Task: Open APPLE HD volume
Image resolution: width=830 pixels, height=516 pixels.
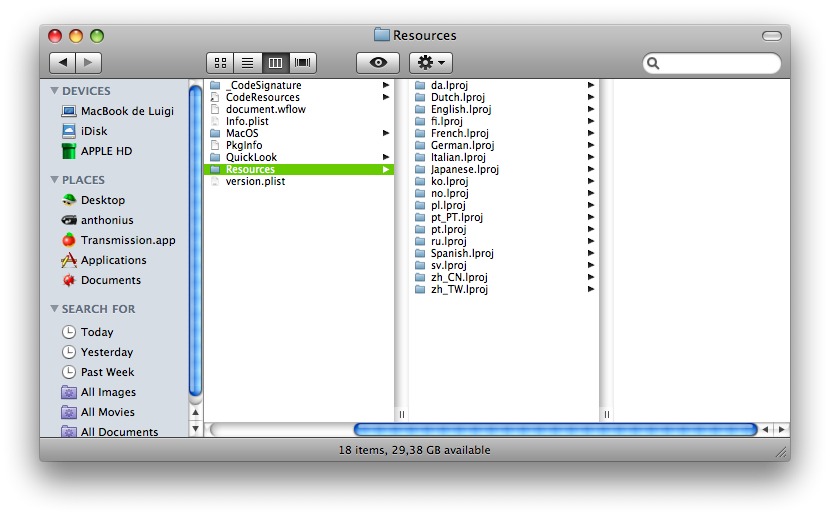Action: click(x=96, y=151)
